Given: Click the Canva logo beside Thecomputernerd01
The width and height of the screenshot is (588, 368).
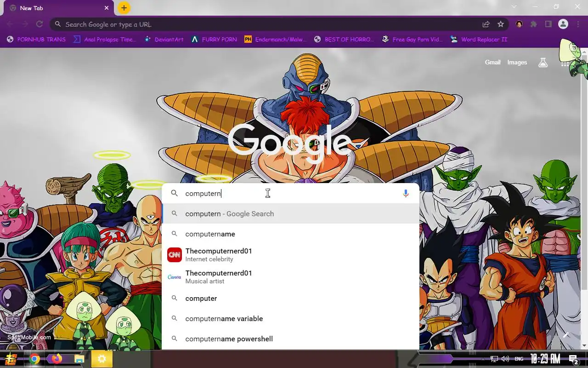Looking at the screenshot, I should coord(174,277).
